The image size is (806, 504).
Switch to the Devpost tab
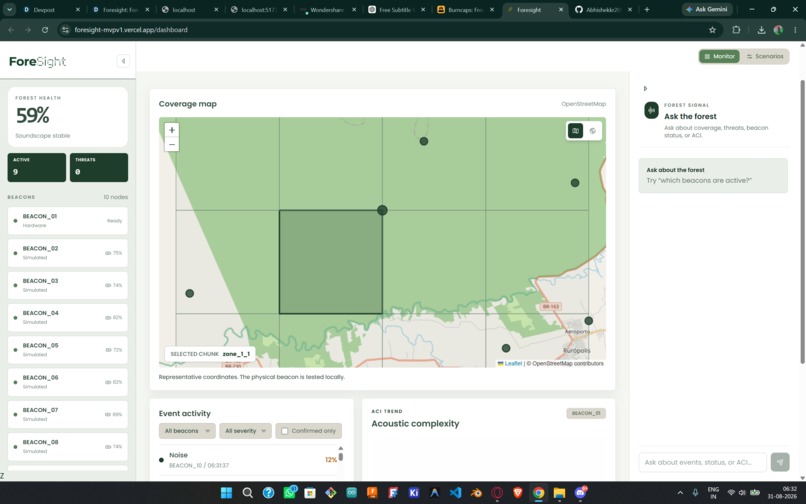pyautogui.click(x=51, y=10)
